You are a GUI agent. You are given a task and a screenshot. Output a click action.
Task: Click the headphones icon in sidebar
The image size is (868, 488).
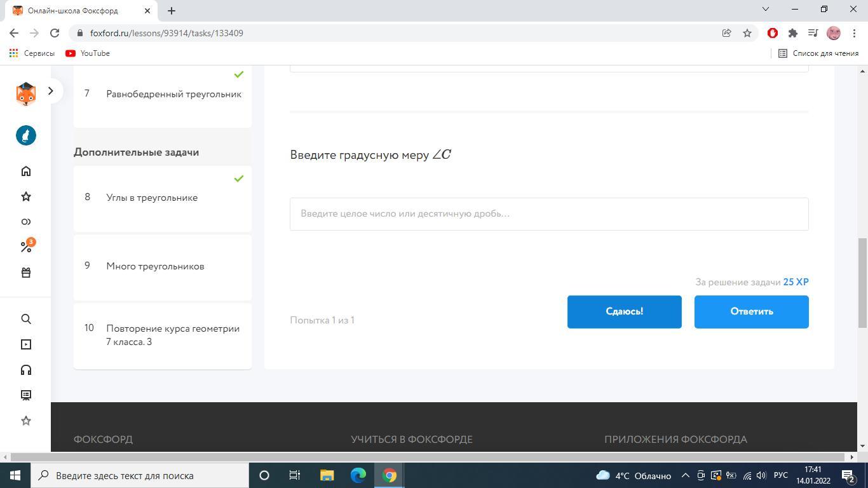point(26,370)
